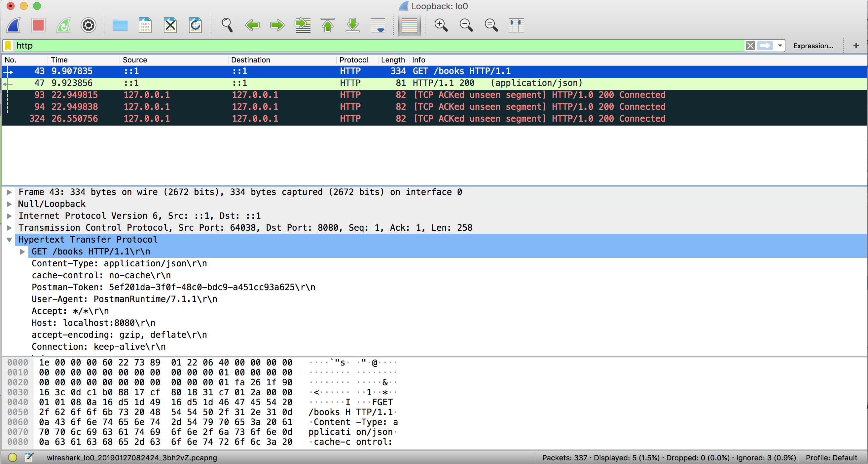Image resolution: width=868 pixels, height=464 pixels.
Task: Restart the current capture
Action: 63,25
